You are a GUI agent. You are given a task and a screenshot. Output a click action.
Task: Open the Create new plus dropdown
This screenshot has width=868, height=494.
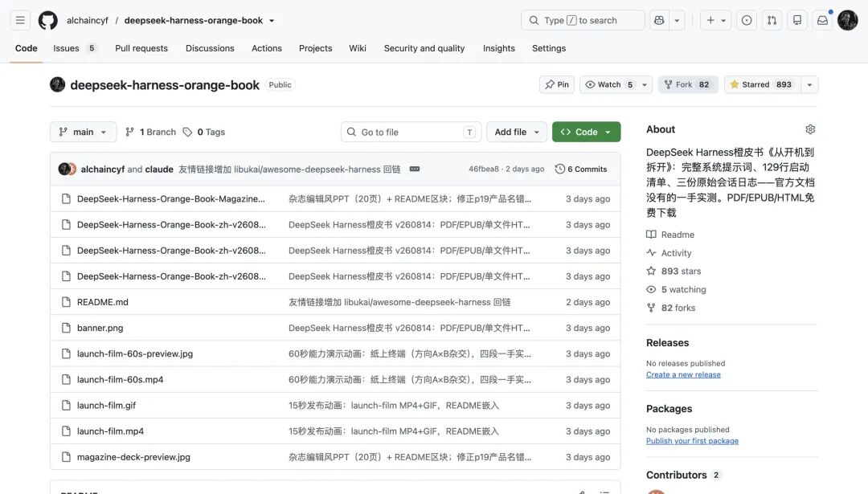point(716,20)
